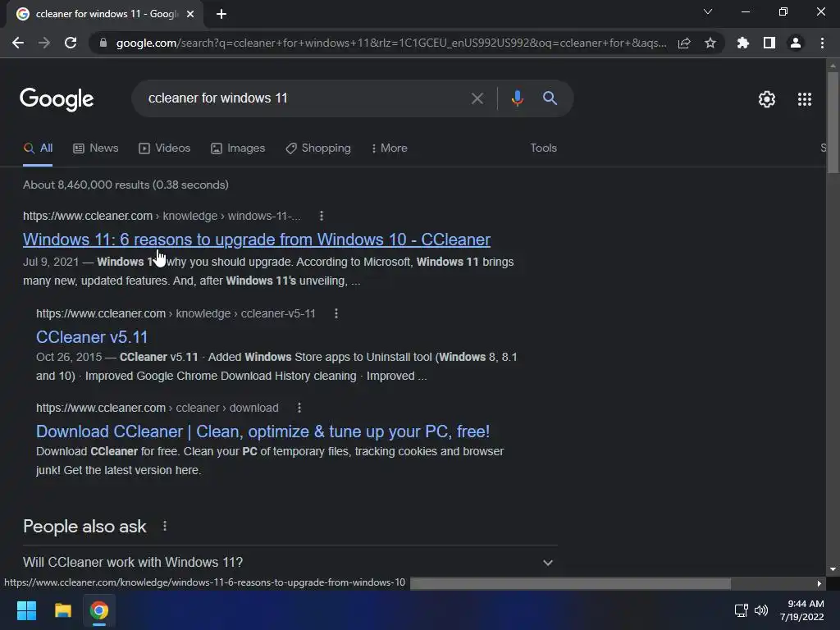Viewport: 840px width, 630px height.
Task: Switch to the Images tab
Action: [238, 148]
